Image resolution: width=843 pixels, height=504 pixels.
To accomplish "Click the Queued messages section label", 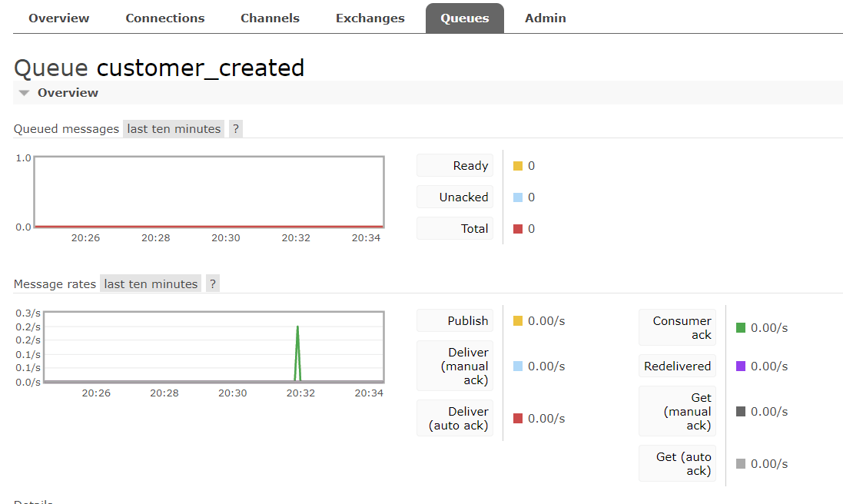I will [66, 129].
